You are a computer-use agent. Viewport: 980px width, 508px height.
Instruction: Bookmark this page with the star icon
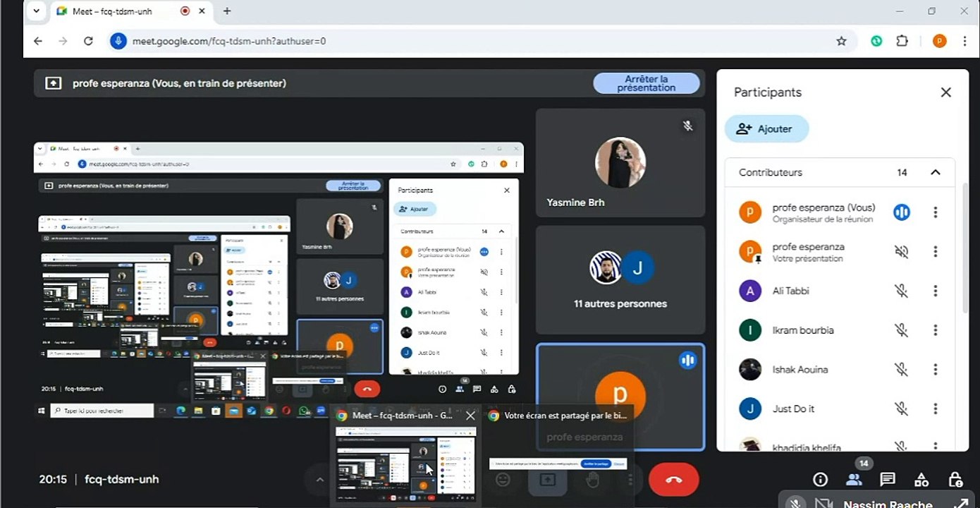tap(841, 41)
